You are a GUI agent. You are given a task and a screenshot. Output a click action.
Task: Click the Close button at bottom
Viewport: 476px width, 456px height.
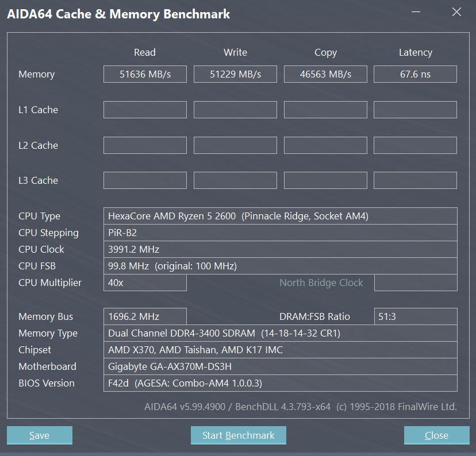[x=436, y=435]
